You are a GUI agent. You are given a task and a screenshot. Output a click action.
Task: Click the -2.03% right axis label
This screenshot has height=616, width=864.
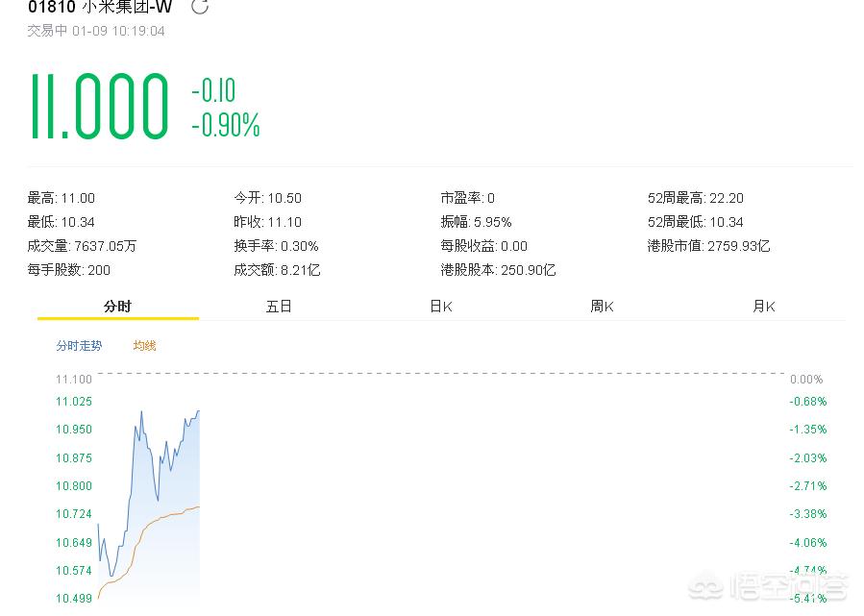pos(808,457)
